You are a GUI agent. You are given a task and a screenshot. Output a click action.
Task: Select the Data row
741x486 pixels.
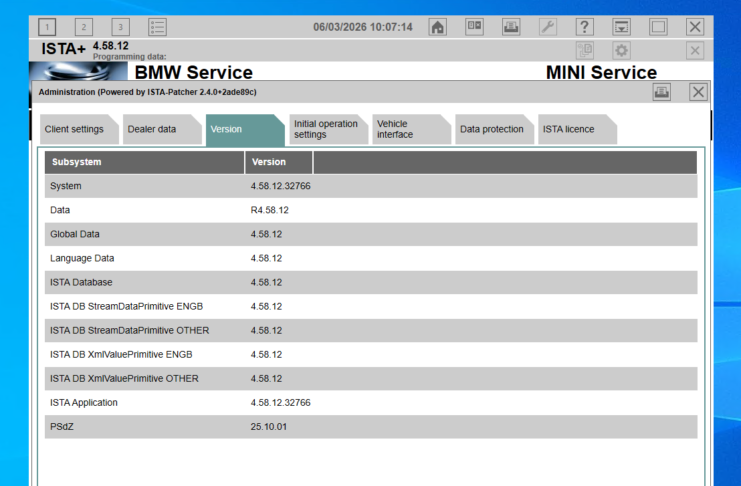coord(371,210)
